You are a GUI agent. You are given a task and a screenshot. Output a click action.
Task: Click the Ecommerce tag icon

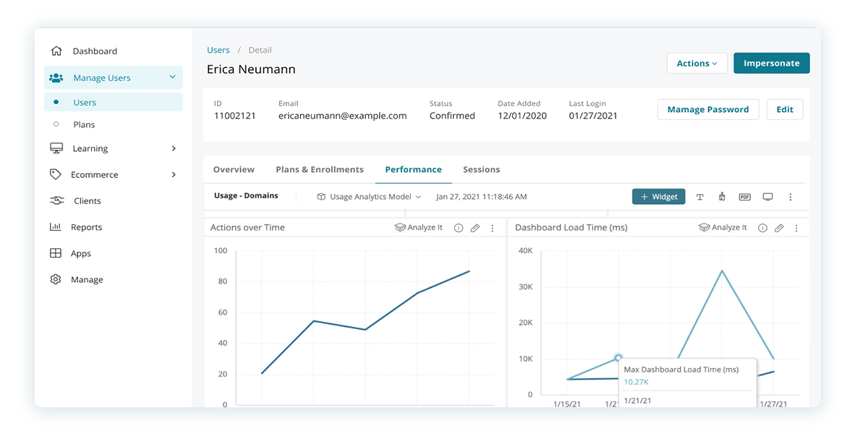click(x=56, y=174)
